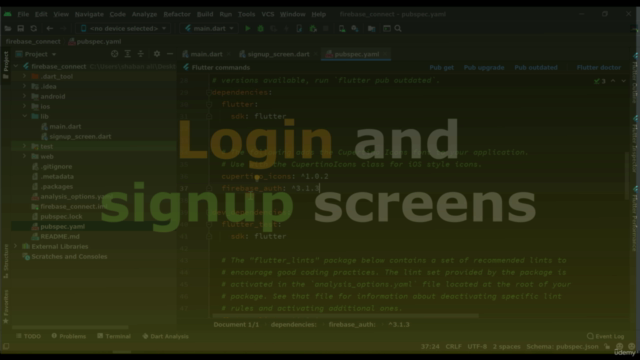640x360 pixels.
Task: Click the Expand All icon in Project panel
Action: coord(128,54)
